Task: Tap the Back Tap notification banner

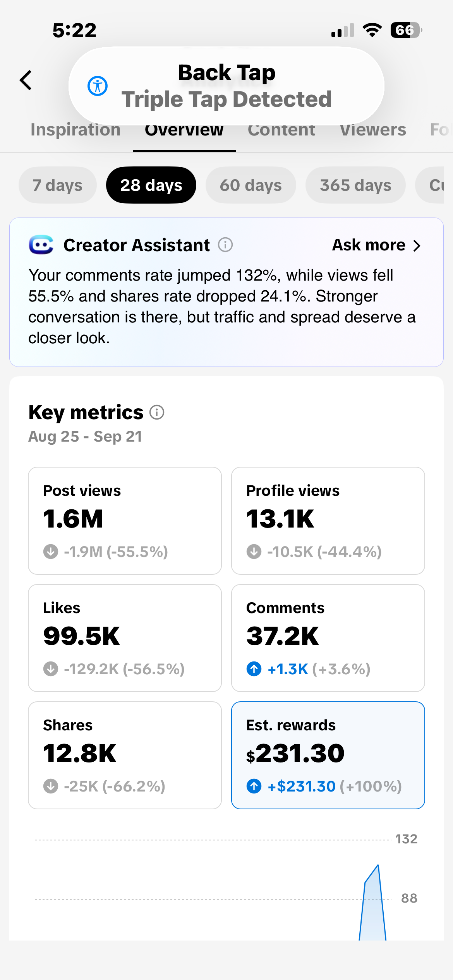Action: coord(226,86)
